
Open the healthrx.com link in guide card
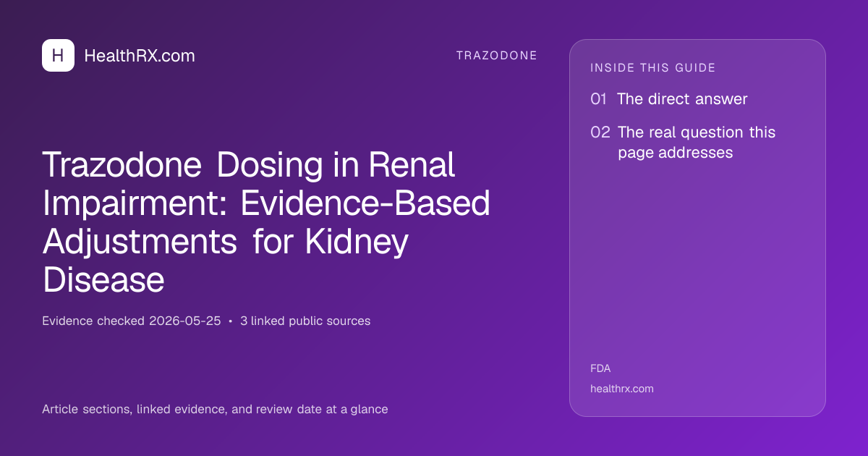tap(622, 389)
